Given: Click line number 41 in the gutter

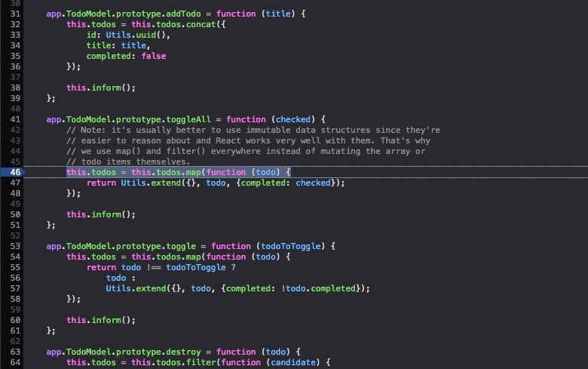Looking at the screenshot, I should click(x=15, y=119).
